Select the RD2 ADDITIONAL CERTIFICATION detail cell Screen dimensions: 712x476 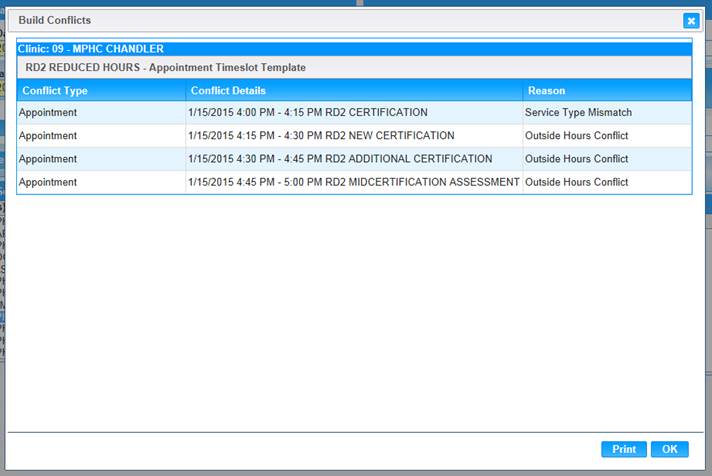click(x=354, y=159)
